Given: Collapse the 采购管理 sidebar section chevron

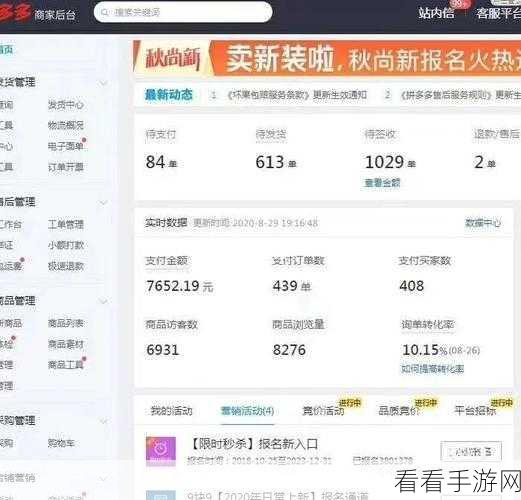Looking at the screenshot, I should point(103,421).
